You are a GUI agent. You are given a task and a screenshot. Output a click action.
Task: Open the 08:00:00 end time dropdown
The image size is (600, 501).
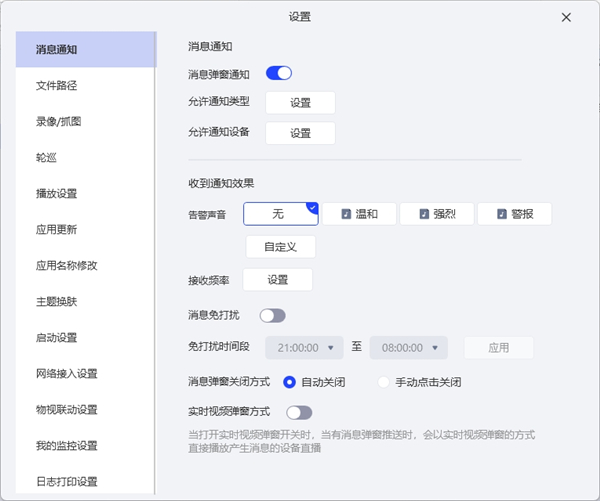(x=408, y=348)
